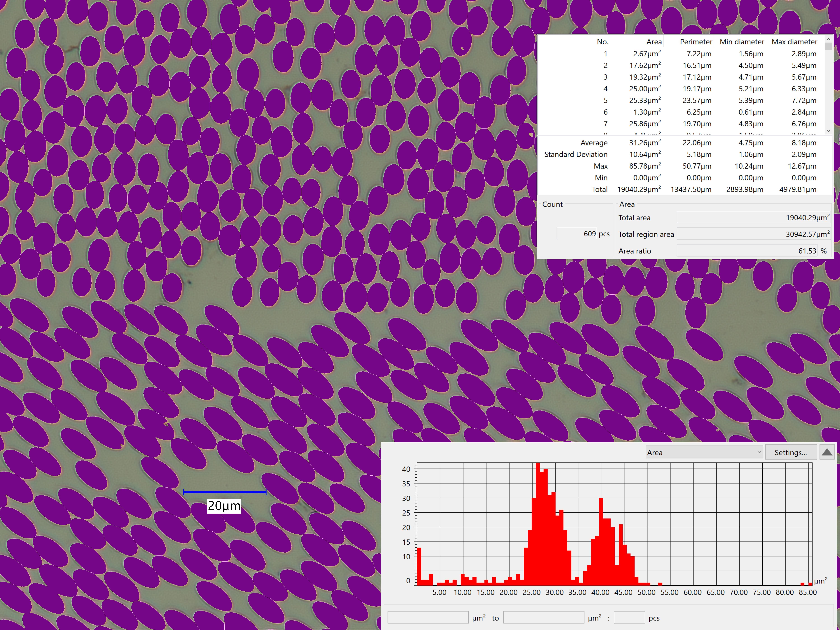Click the histogram range upper bound field

tap(543, 617)
